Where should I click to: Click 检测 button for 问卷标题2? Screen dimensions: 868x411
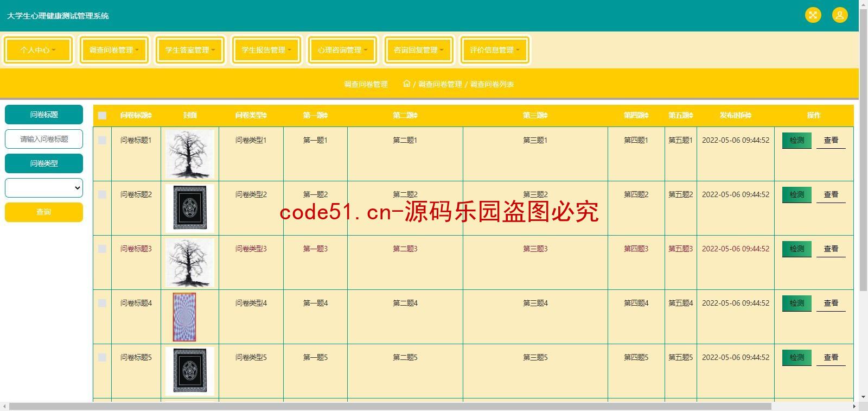click(x=796, y=195)
